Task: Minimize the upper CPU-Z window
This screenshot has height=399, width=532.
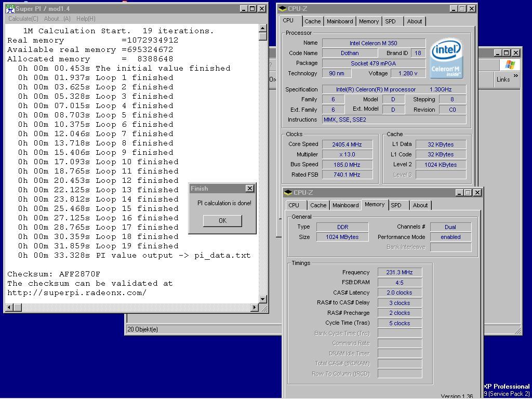Action: coord(453,9)
